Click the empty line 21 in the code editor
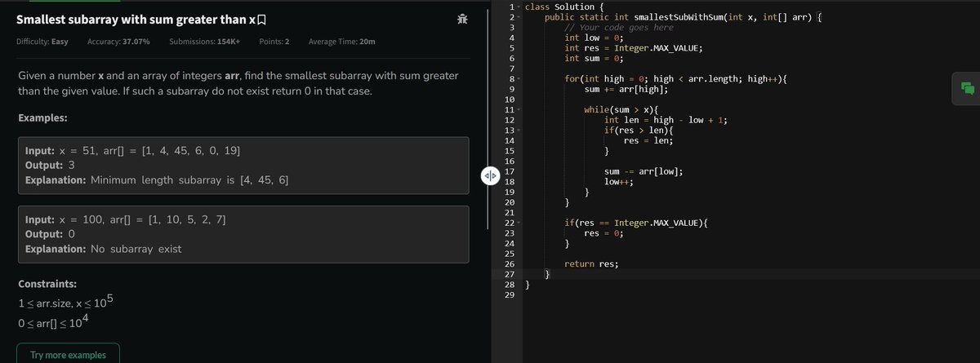This screenshot has width=980, height=363. click(751, 212)
